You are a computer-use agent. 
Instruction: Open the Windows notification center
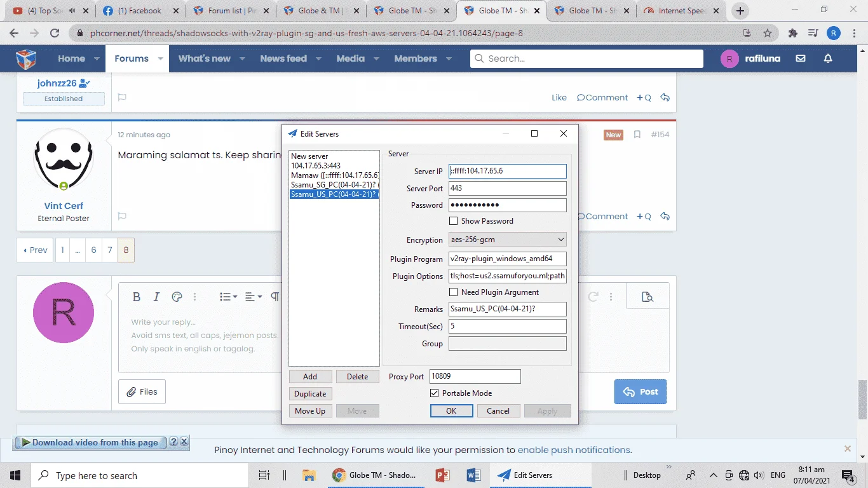pyautogui.click(x=848, y=475)
